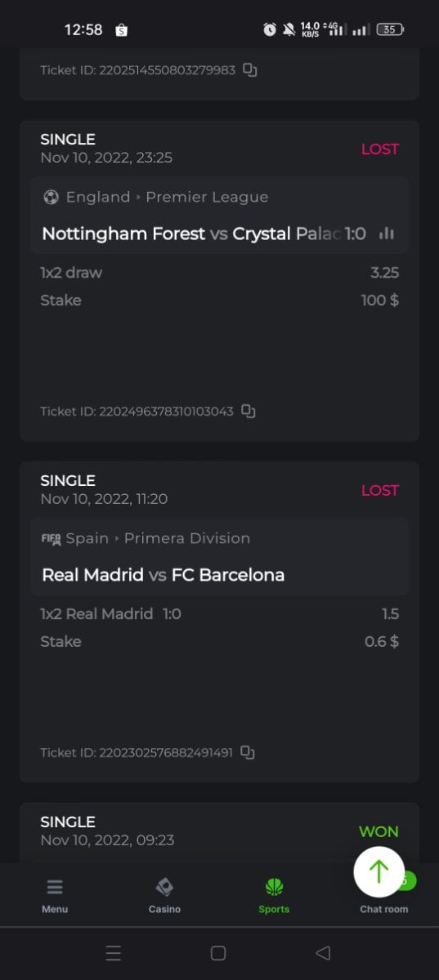Tap the scroll-to-top green arrow button
The width and height of the screenshot is (439, 980).
click(379, 871)
